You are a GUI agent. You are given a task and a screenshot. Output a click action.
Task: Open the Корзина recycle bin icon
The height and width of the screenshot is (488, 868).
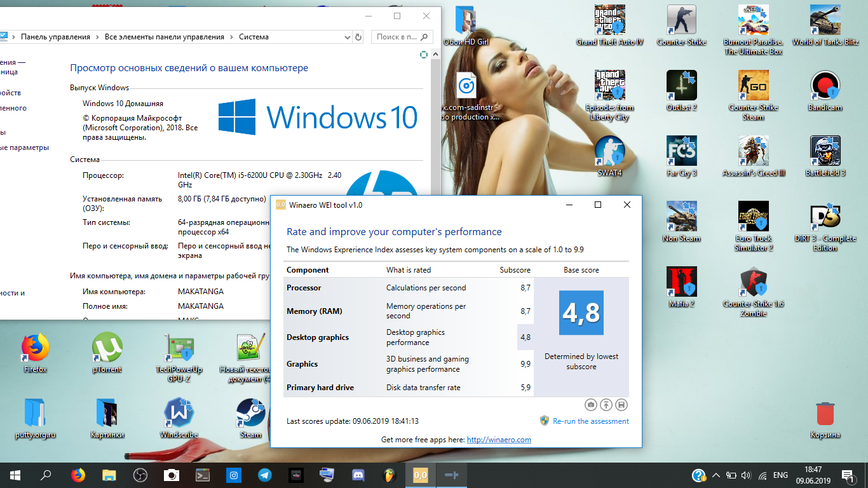825,419
